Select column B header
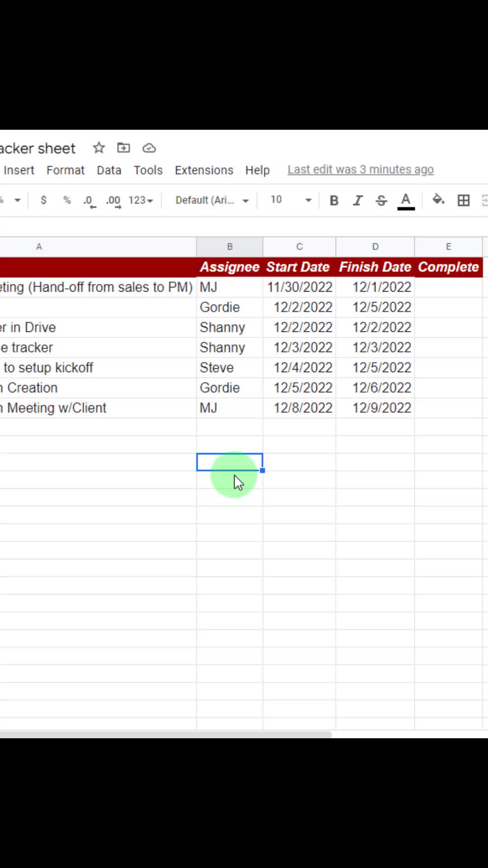Image resolution: width=488 pixels, height=868 pixels. (230, 247)
